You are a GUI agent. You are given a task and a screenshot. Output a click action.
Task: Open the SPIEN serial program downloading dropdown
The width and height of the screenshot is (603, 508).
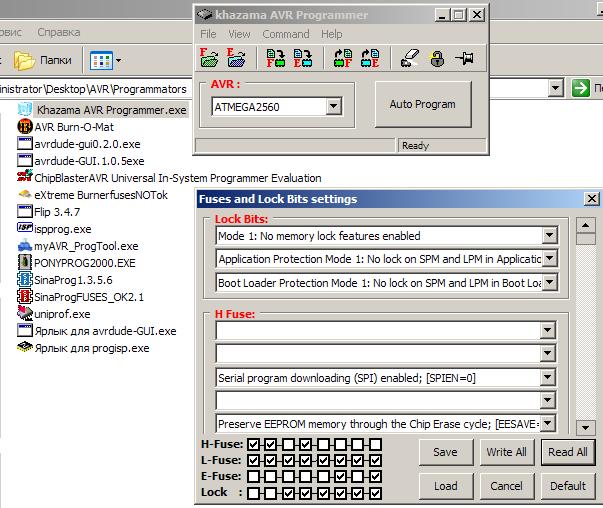click(547, 377)
